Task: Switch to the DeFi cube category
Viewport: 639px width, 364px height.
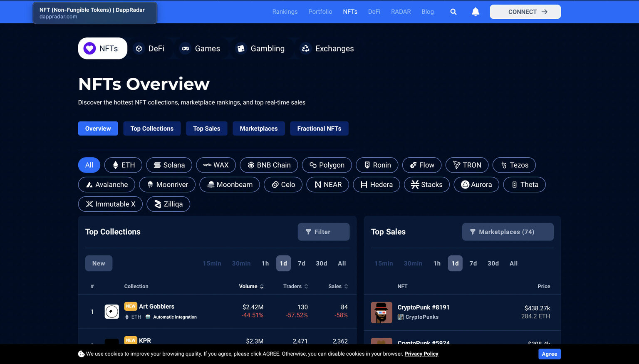Action: [139, 49]
